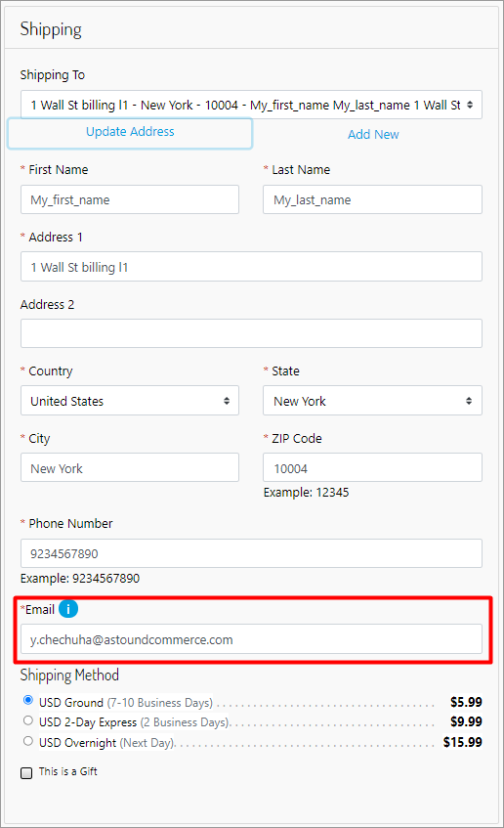
Task: Click the City input field
Action: coord(130,468)
